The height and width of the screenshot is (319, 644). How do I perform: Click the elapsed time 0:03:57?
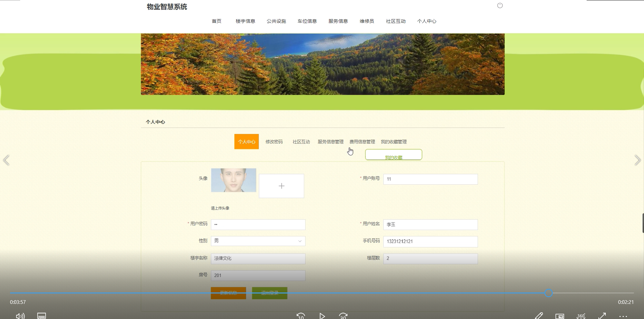18,302
